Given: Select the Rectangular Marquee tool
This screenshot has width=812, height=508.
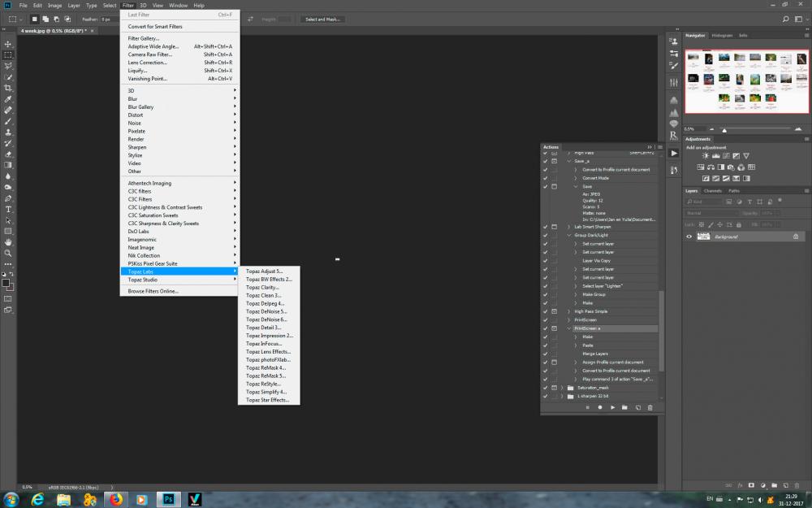Looking at the screenshot, I should pos(8,55).
